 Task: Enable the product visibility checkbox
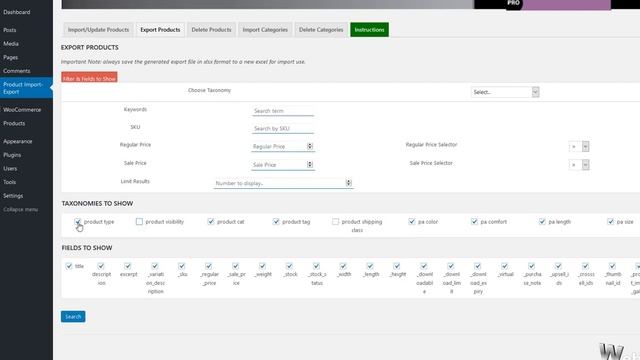click(139, 222)
